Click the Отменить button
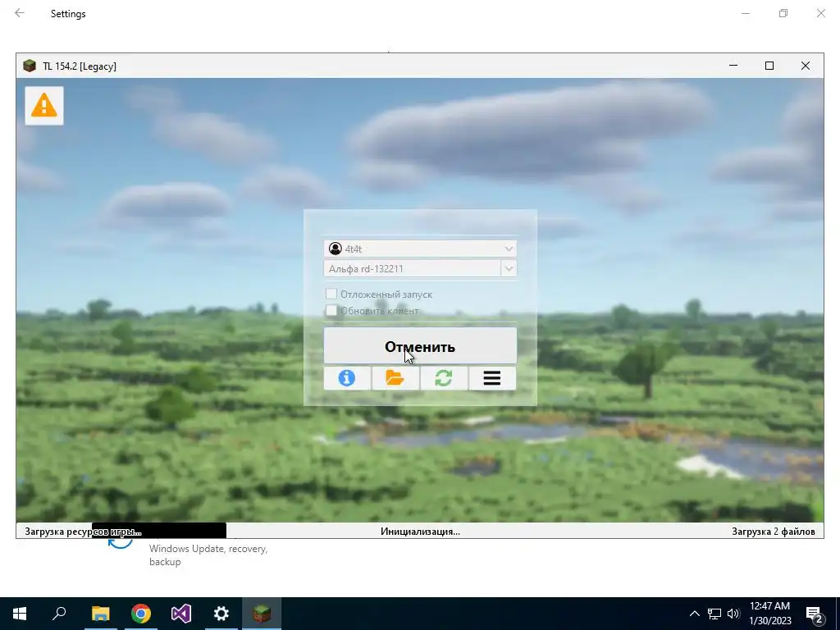 pyautogui.click(x=420, y=346)
